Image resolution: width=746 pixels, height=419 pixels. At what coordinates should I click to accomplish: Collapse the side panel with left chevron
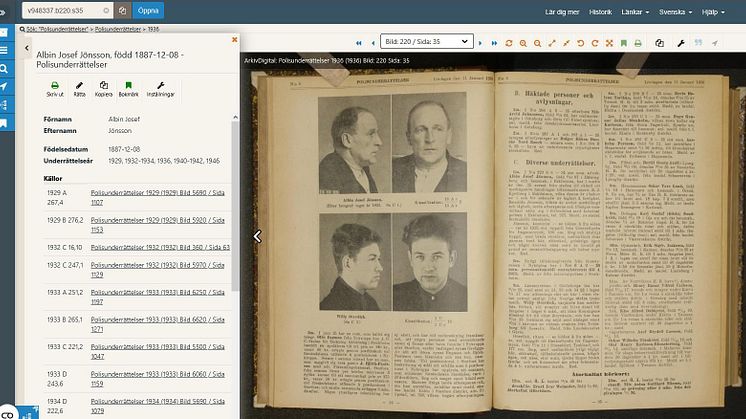(25, 47)
